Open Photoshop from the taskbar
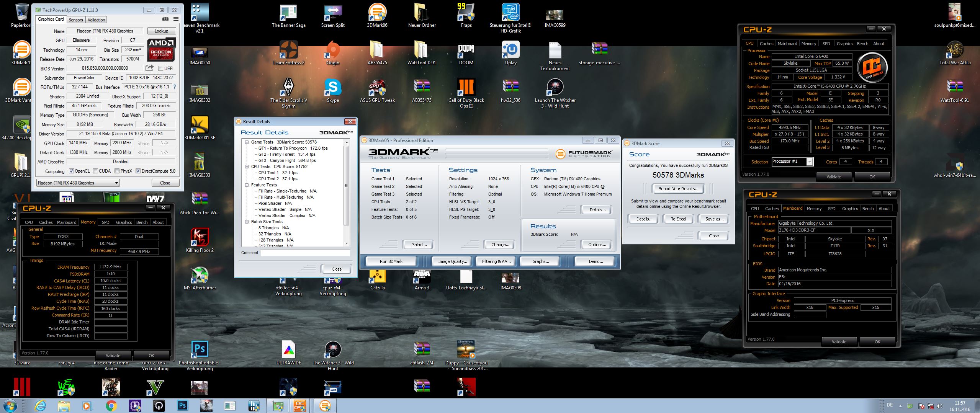The width and height of the screenshot is (980, 413). 182,405
